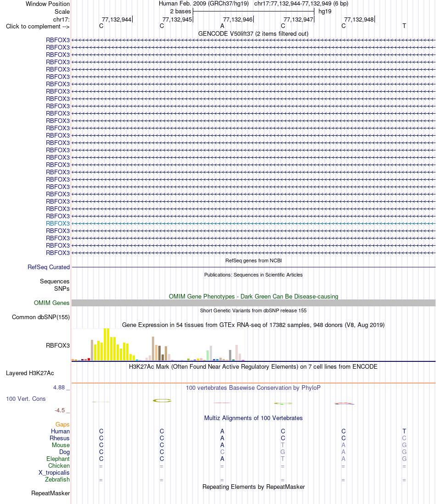Viewport: 436px width, 504px height.
Task: Click the 'SNPs' track label
Action: [62, 288]
